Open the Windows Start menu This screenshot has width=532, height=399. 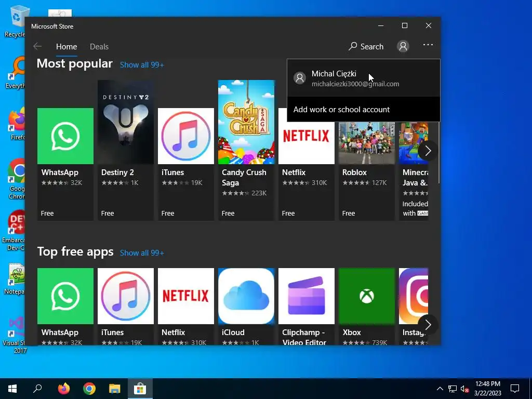12,389
